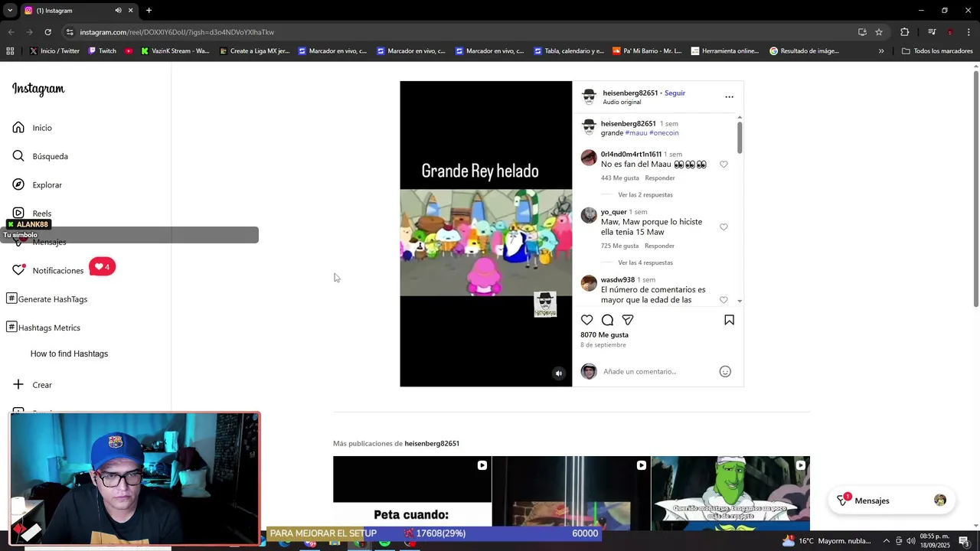Open Herramienta online bookmark
980x551 pixels.
725,51
